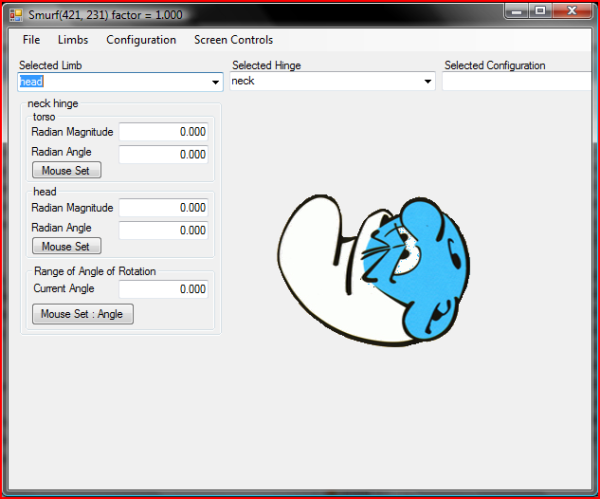Focus the torso Radian Angle field
Image resolution: width=600 pixels, height=499 pixels.
[163, 154]
